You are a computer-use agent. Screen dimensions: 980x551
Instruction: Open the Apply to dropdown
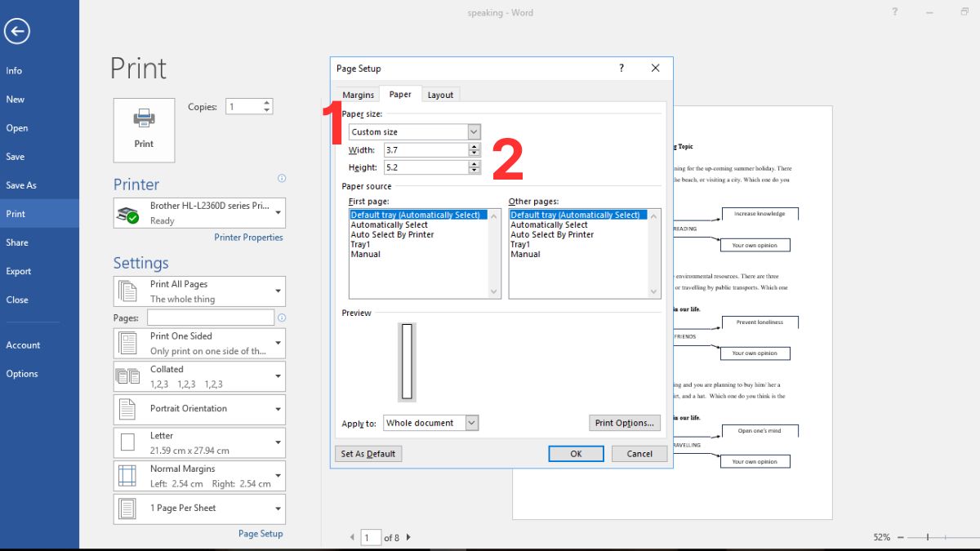click(471, 423)
